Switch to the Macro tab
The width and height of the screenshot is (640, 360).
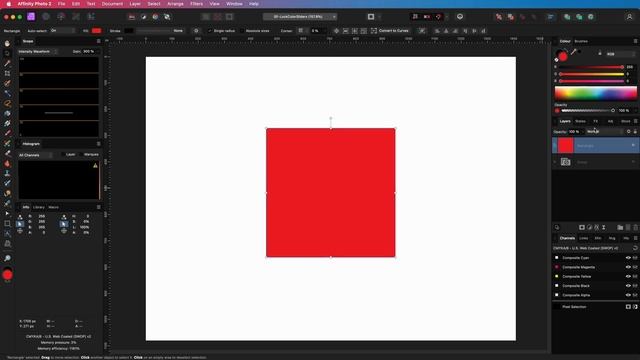pos(53,207)
